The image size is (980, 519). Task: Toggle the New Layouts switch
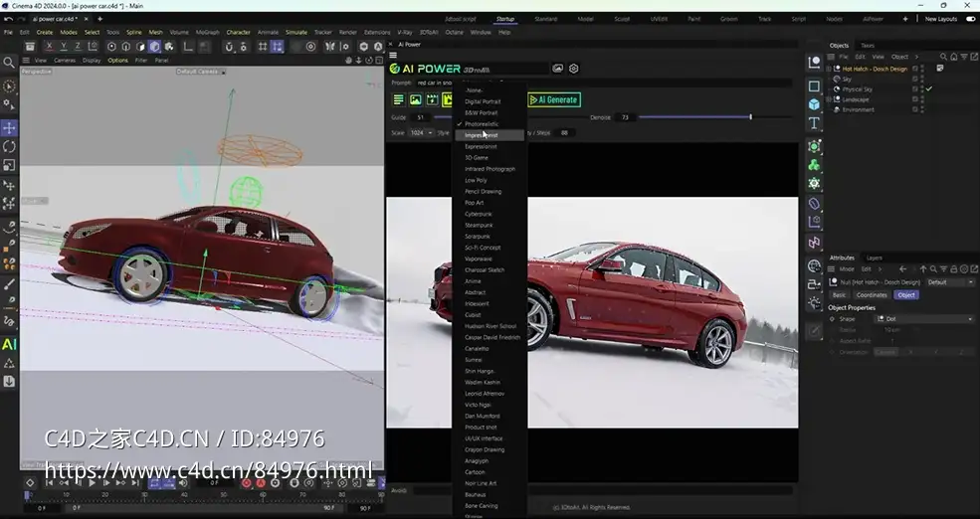click(x=970, y=19)
